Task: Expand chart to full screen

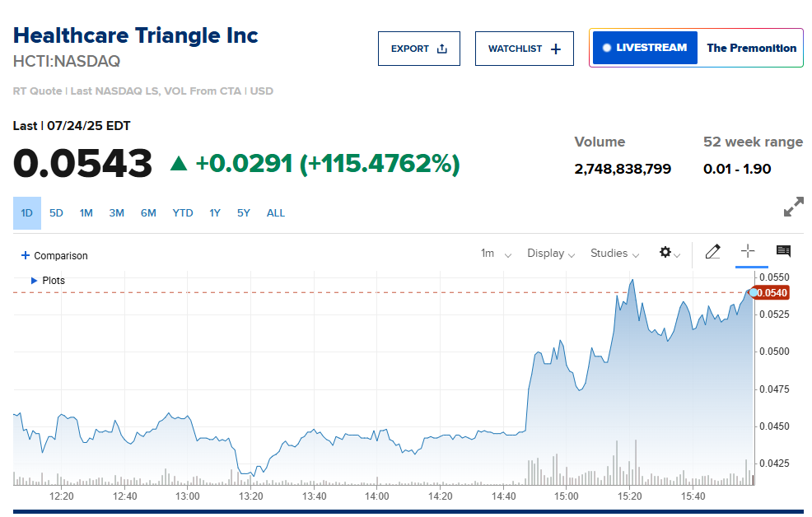Action: (x=793, y=207)
